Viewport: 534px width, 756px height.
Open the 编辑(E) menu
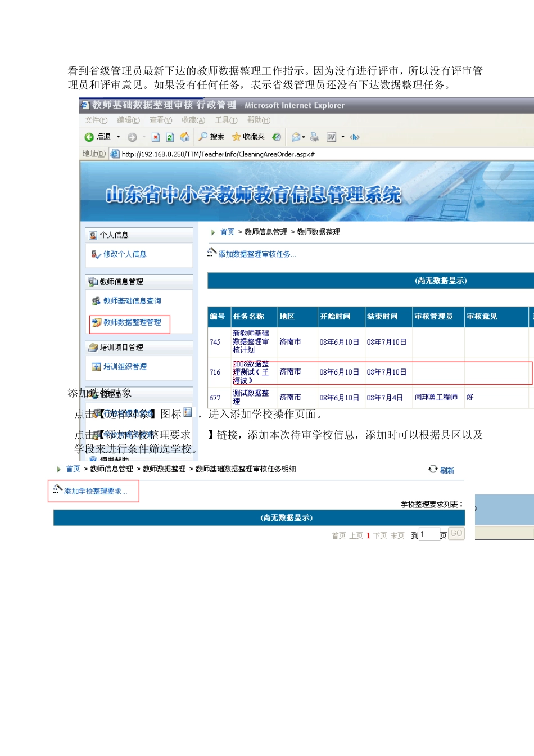(129, 120)
